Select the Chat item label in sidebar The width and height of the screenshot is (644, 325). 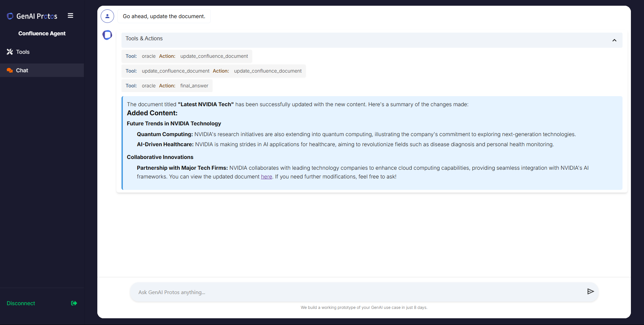pos(22,70)
